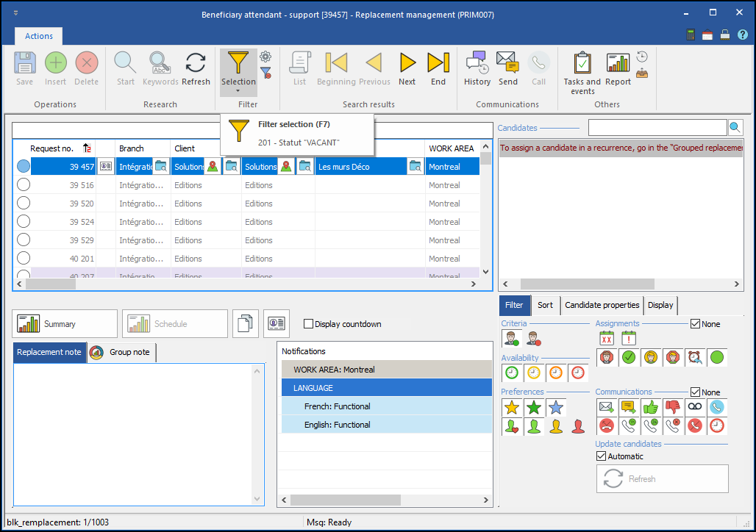
Task: Click the gear icon beside Selection
Action: coord(265,57)
